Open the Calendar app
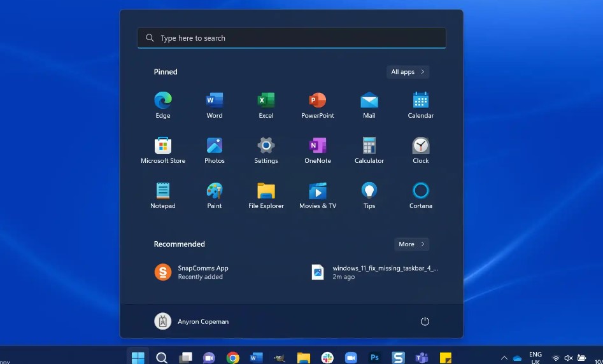603x364 pixels. (420, 105)
